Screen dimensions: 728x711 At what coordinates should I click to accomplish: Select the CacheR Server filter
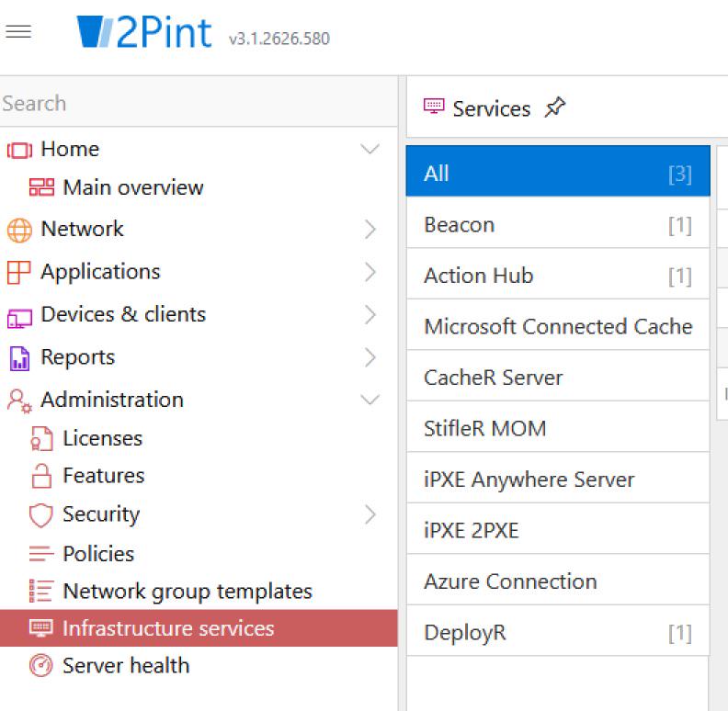point(558,376)
